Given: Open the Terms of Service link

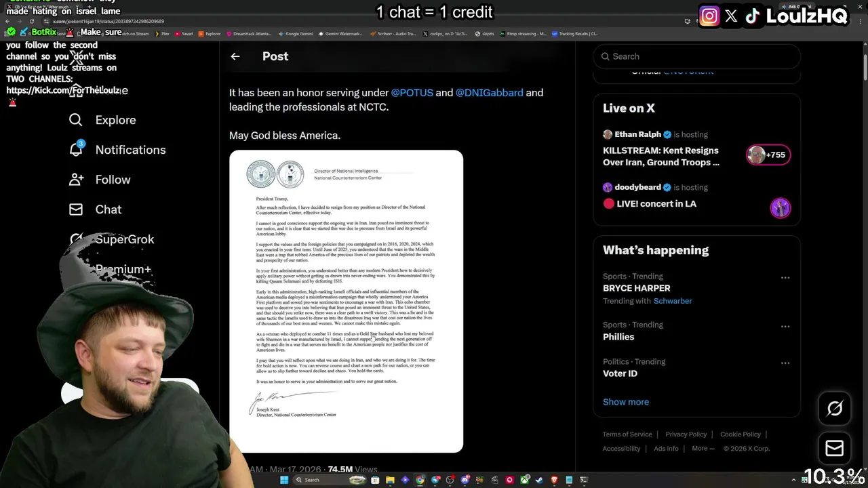Looking at the screenshot, I should (627, 434).
